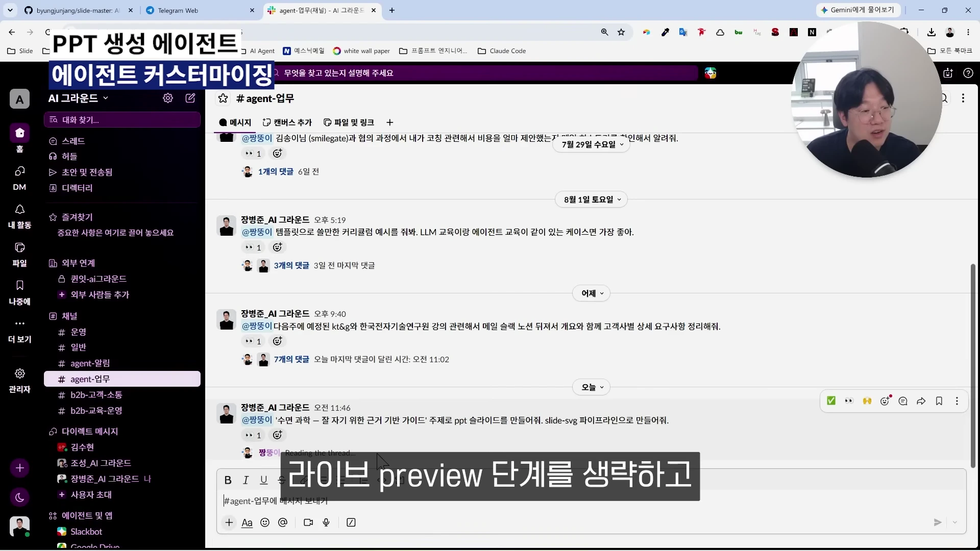The image size is (980, 551).
Task: Add a new channel tab with plus
Action: pyautogui.click(x=390, y=122)
